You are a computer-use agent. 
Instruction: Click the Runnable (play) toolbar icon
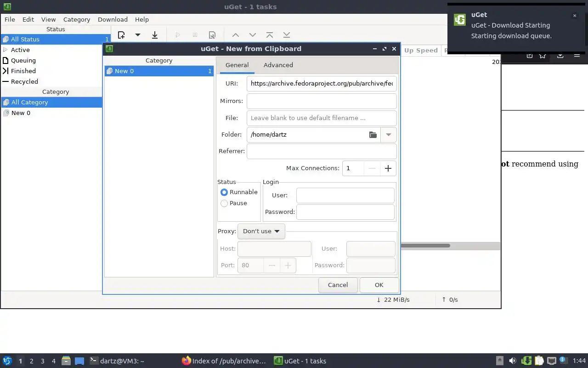pos(178,35)
